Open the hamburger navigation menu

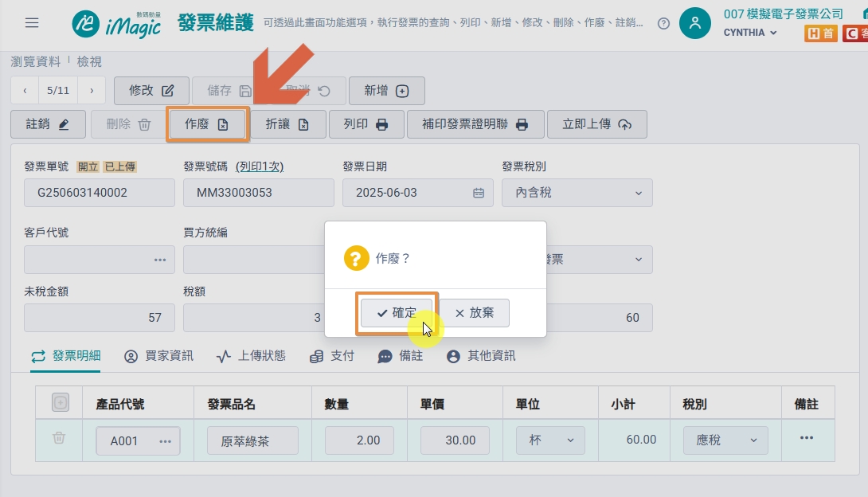tap(32, 22)
